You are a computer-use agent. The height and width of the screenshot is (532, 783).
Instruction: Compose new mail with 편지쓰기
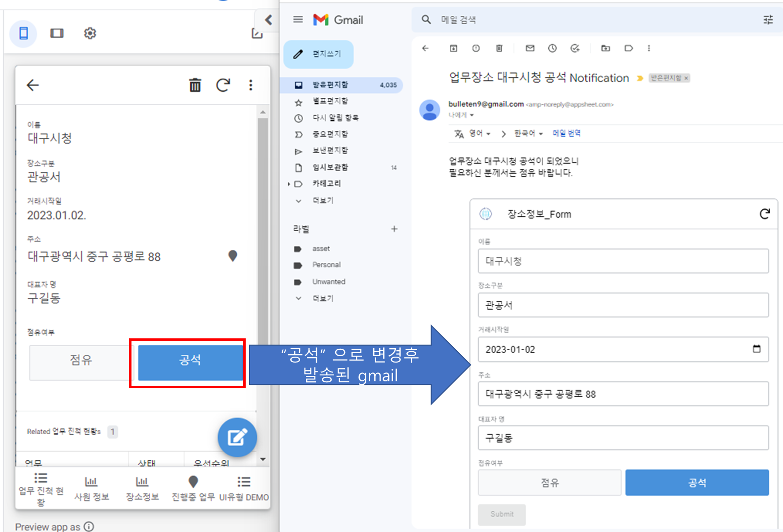(318, 54)
